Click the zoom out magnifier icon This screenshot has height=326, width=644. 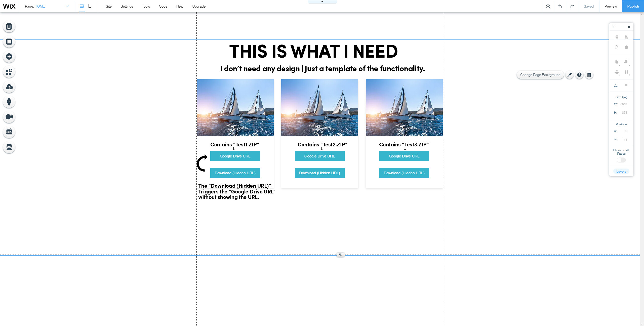548,6
